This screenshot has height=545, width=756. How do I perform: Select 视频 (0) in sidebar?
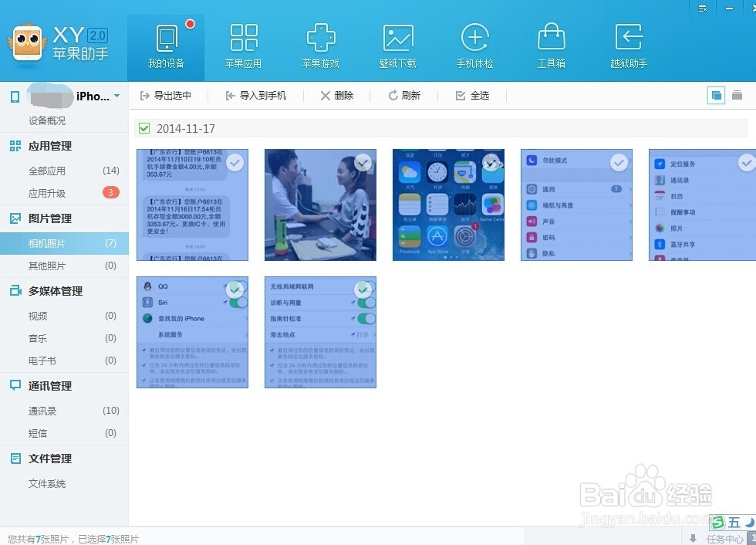(x=64, y=316)
